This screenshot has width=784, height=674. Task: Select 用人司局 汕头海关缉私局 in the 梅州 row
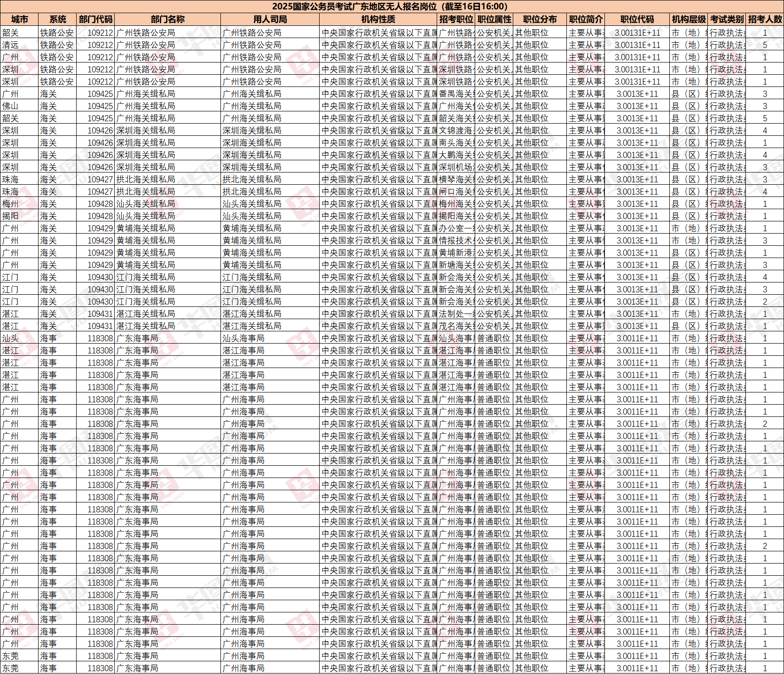pyautogui.click(x=270, y=204)
